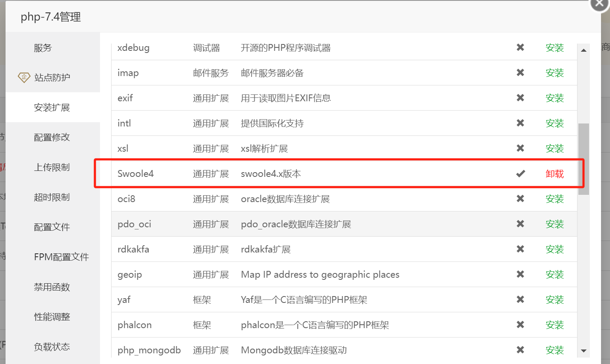Uninstall Swoole4 via the red 卸载 link
Screen dimensions: 610x364
click(x=555, y=173)
